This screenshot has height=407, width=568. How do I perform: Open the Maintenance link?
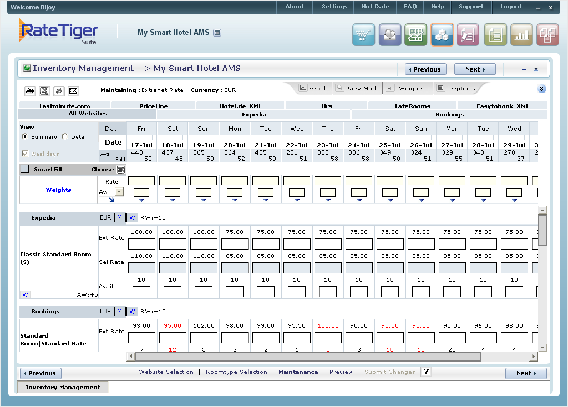pos(298,372)
